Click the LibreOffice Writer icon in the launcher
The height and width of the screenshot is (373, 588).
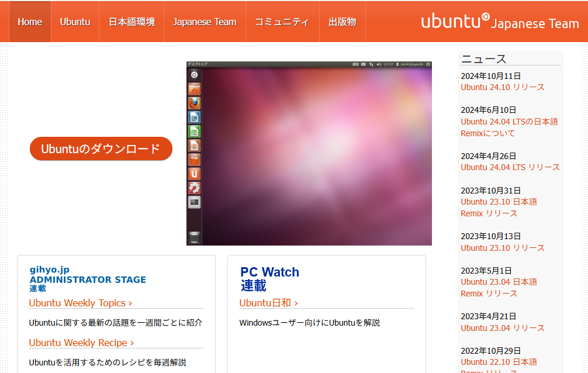point(194,118)
